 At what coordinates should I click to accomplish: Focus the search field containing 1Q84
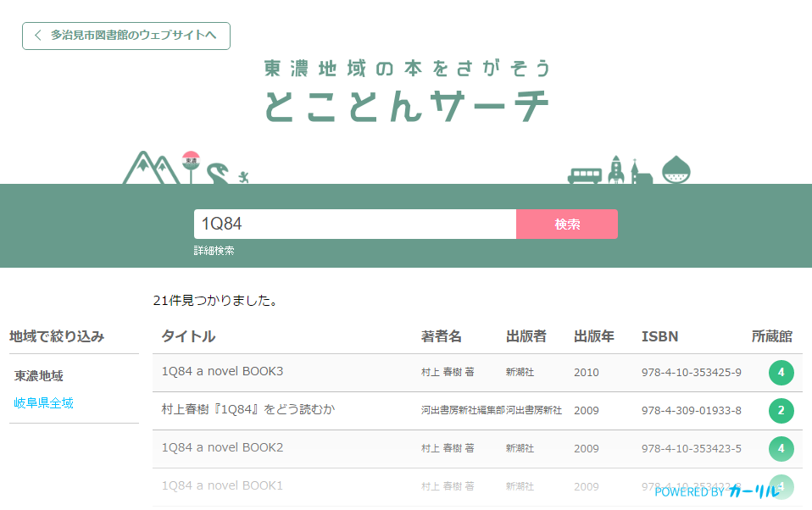tap(355, 225)
